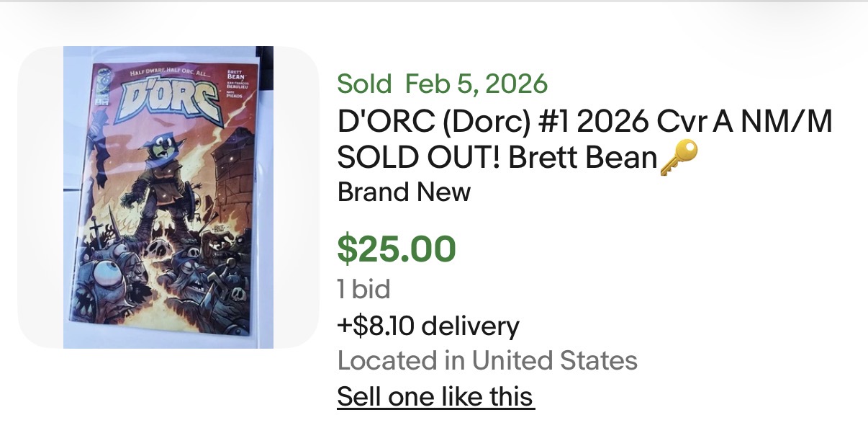868x433 pixels.
Task: Click the "Feb 5, 2026" sold date
Action: tap(476, 84)
